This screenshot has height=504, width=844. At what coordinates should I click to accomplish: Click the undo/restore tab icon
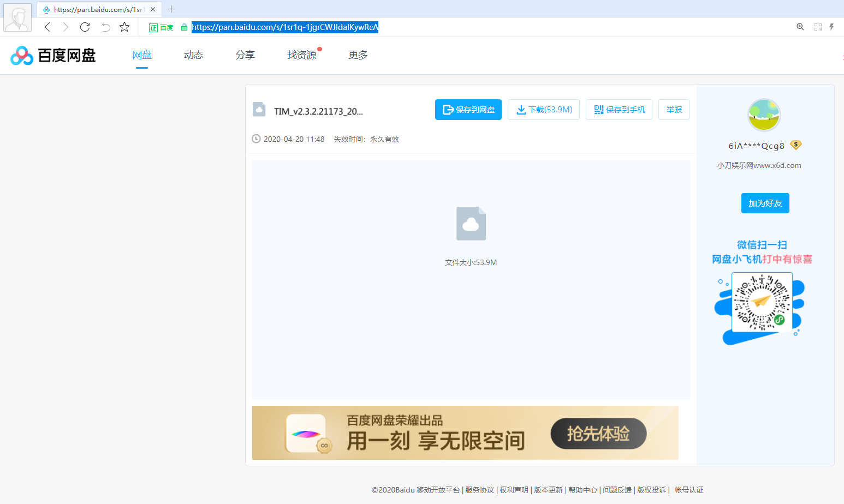tap(106, 27)
